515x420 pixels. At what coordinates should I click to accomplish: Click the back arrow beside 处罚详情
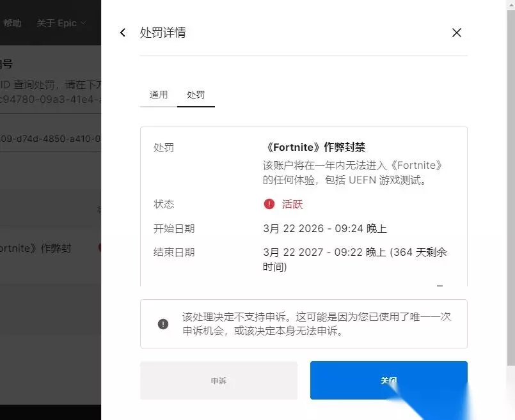coord(123,33)
